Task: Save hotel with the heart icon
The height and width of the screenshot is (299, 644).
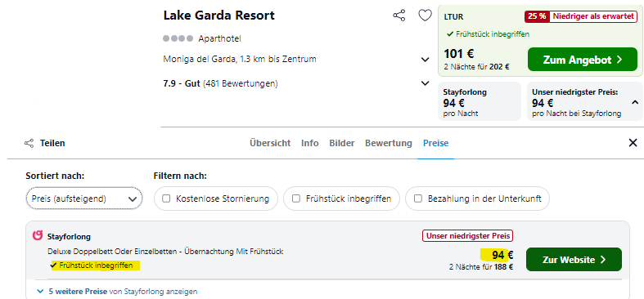Action: pyautogui.click(x=425, y=16)
